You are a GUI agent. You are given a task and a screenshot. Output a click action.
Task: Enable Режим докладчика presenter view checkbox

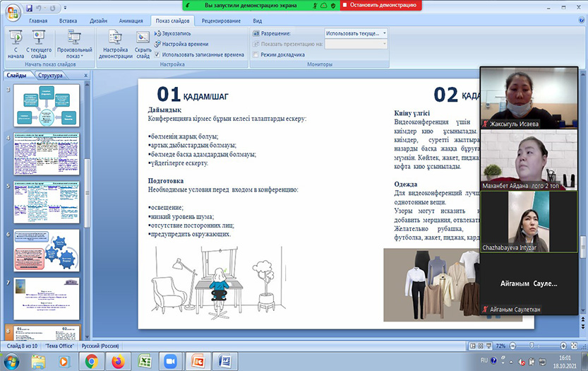(x=256, y=54)
